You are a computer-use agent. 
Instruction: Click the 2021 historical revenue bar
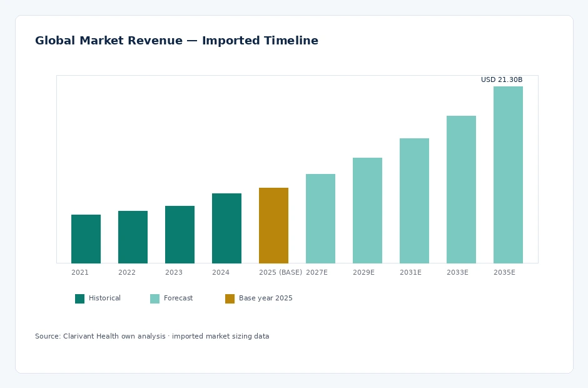[x=86, y=239]
